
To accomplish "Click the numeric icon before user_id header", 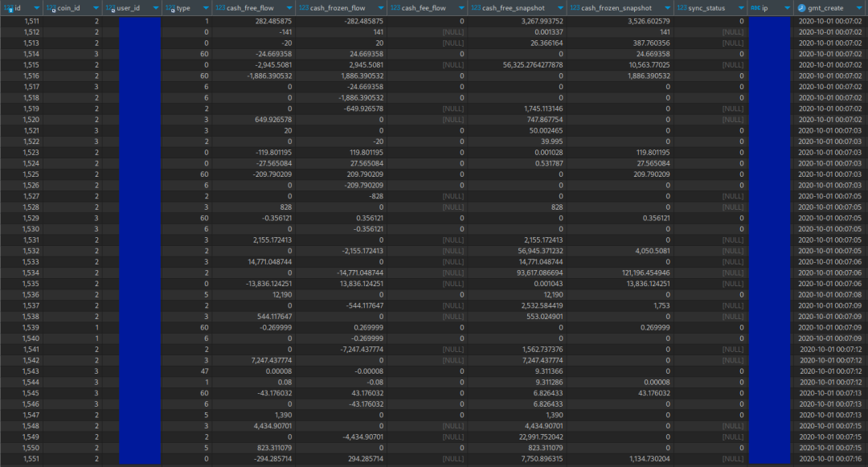I will (x=110, y=8).
